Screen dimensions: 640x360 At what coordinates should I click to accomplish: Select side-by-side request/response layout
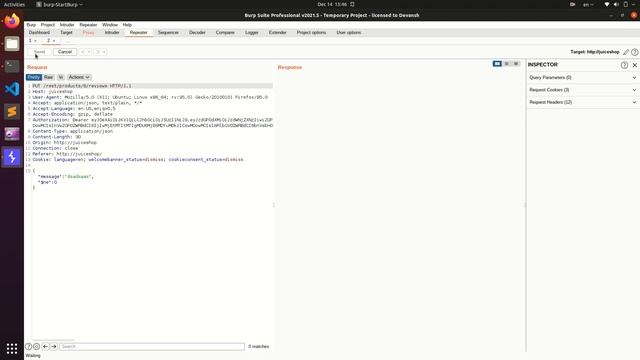(497, 64)
